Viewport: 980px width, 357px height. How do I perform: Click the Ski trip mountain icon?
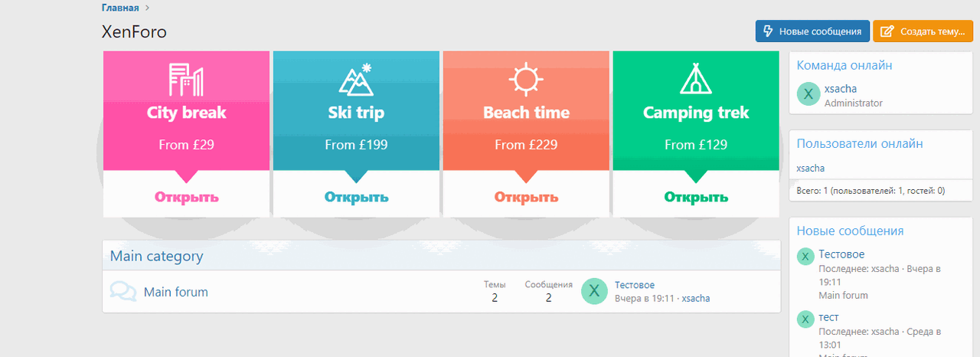[356, 80]
